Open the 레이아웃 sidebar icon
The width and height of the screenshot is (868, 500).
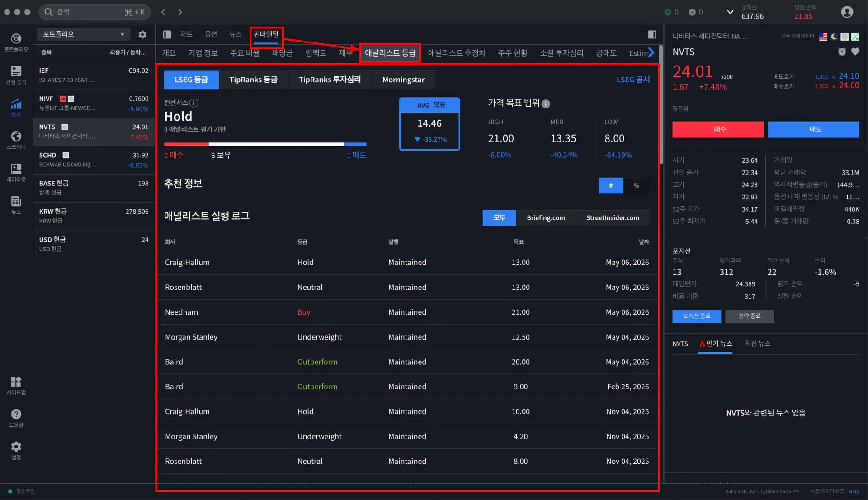(x=16, y=173)
